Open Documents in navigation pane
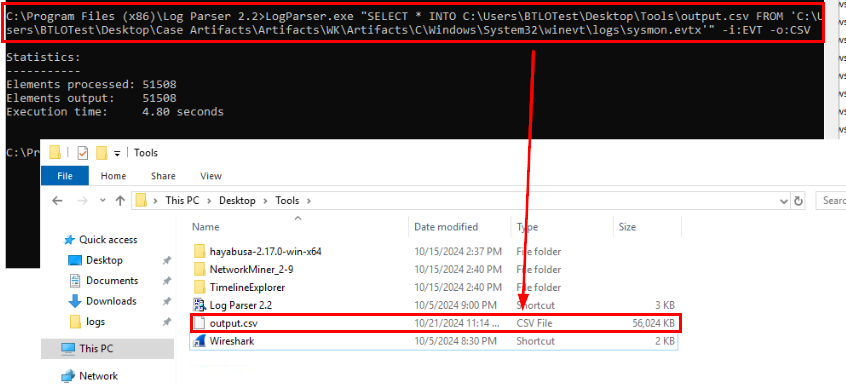Screen dimensions: 846x384 pos(112,280)
